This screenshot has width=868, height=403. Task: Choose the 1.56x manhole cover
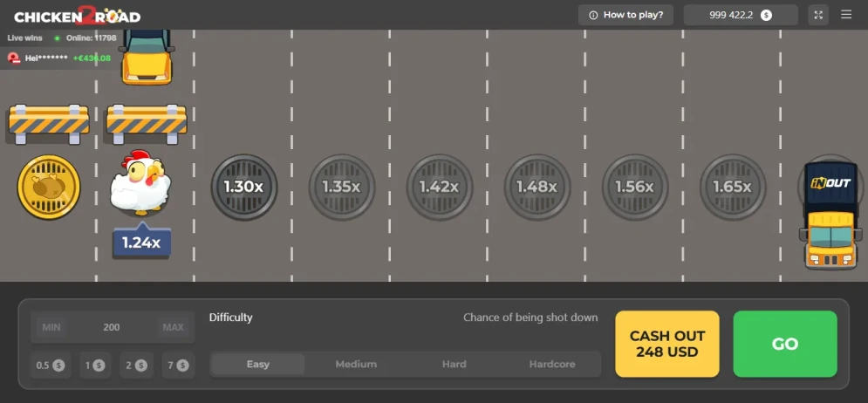pos(635,187)
